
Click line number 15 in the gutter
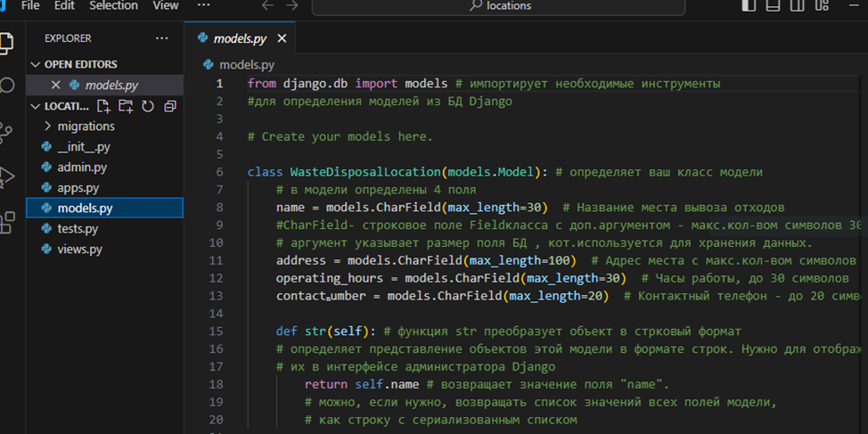(x=216, y=332)
